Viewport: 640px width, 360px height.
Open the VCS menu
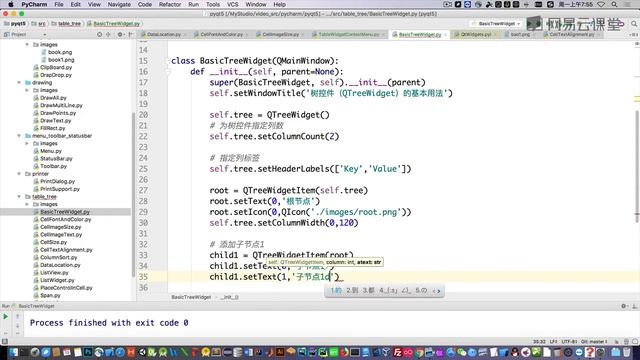233,4
